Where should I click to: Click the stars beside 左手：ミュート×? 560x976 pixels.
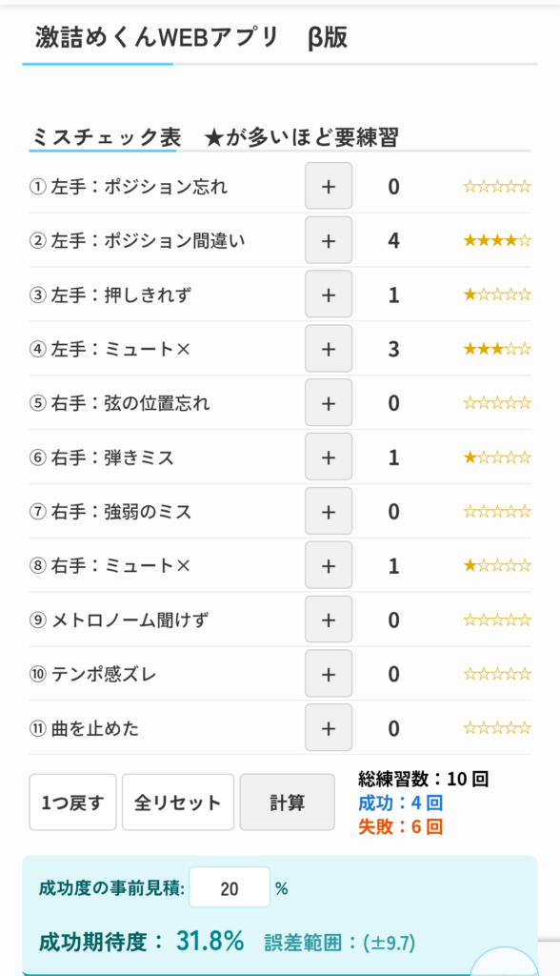click(494, 348)
